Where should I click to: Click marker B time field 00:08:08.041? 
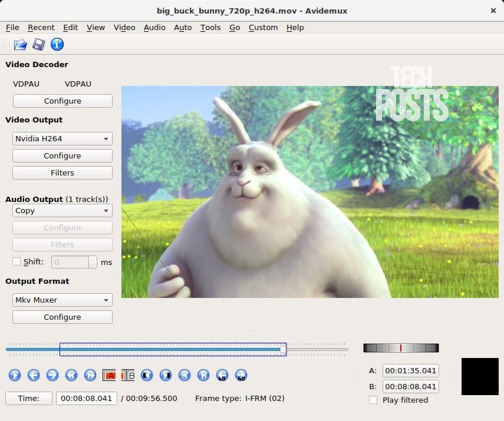point(410,386)
